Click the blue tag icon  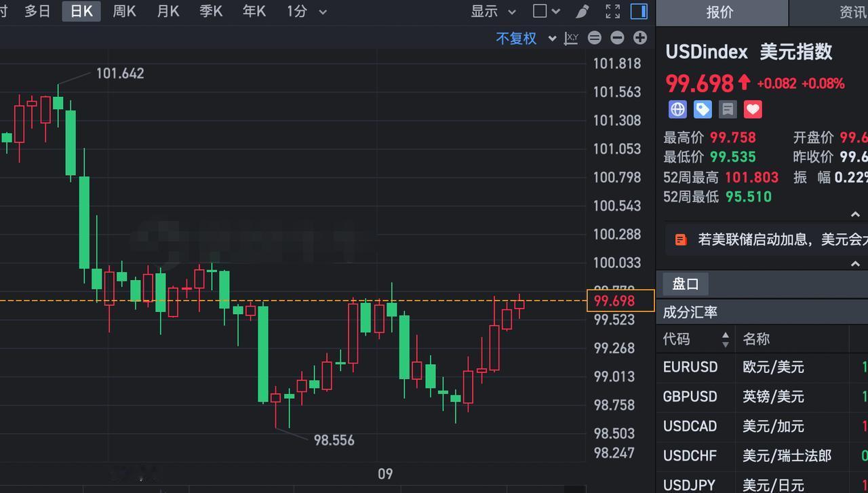pos(703,109)
